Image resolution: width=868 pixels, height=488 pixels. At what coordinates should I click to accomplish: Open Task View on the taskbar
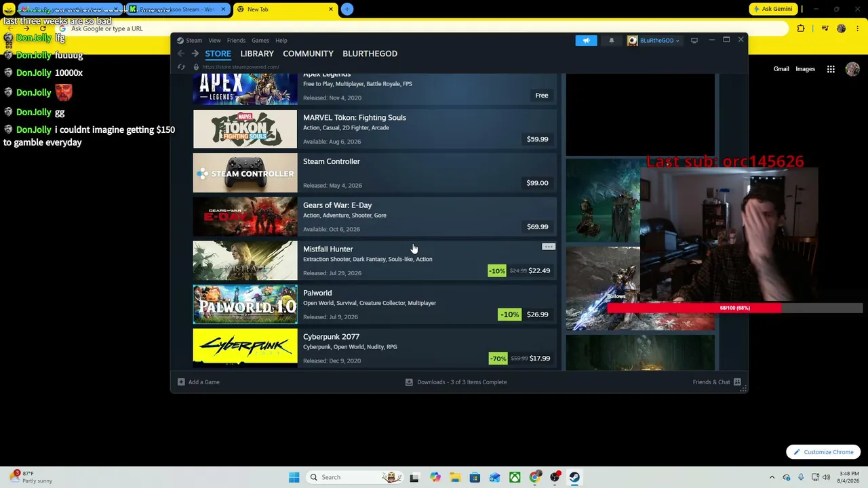(x=414, y=477)
